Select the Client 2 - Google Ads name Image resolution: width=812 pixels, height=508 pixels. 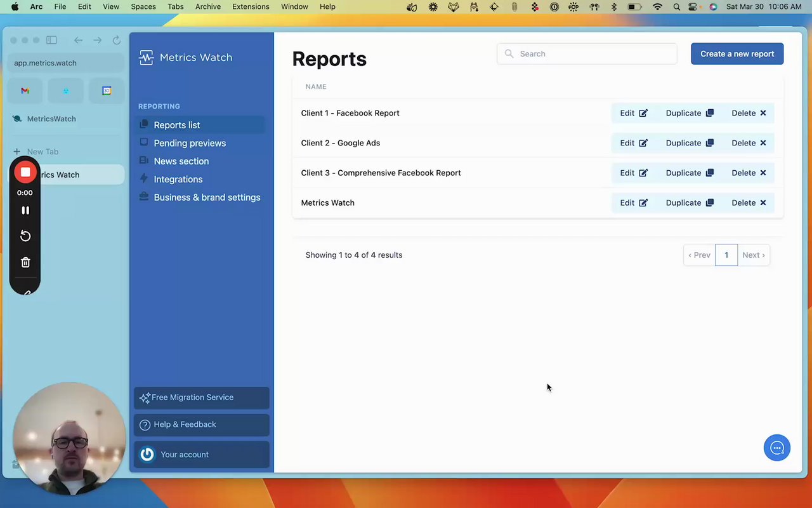pos(341,143)
